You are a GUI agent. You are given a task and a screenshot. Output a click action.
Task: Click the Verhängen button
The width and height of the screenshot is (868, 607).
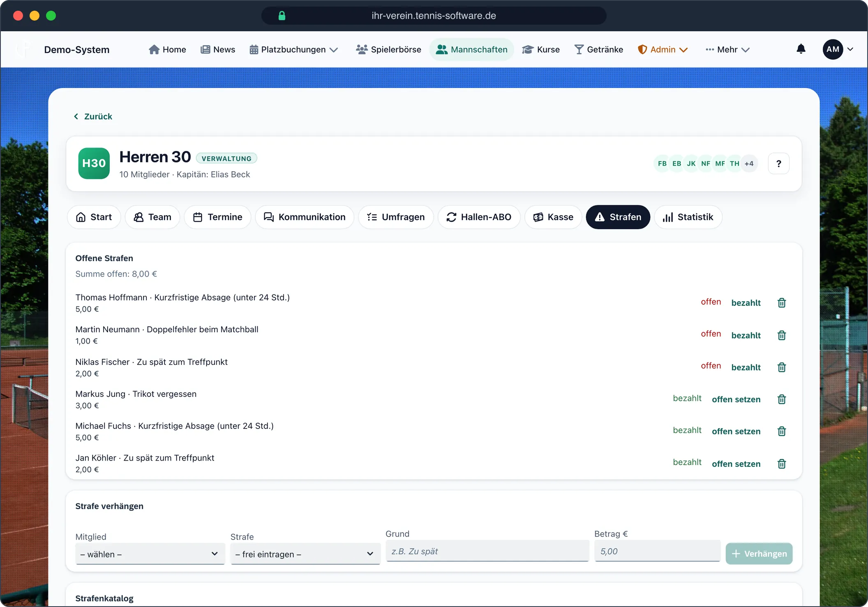coord(759,554)
